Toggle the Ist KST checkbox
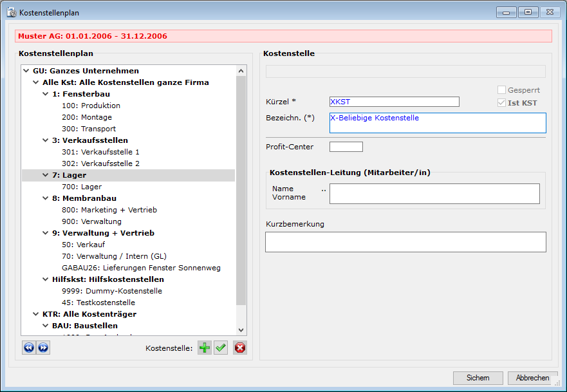 click(x=501, y=103)
